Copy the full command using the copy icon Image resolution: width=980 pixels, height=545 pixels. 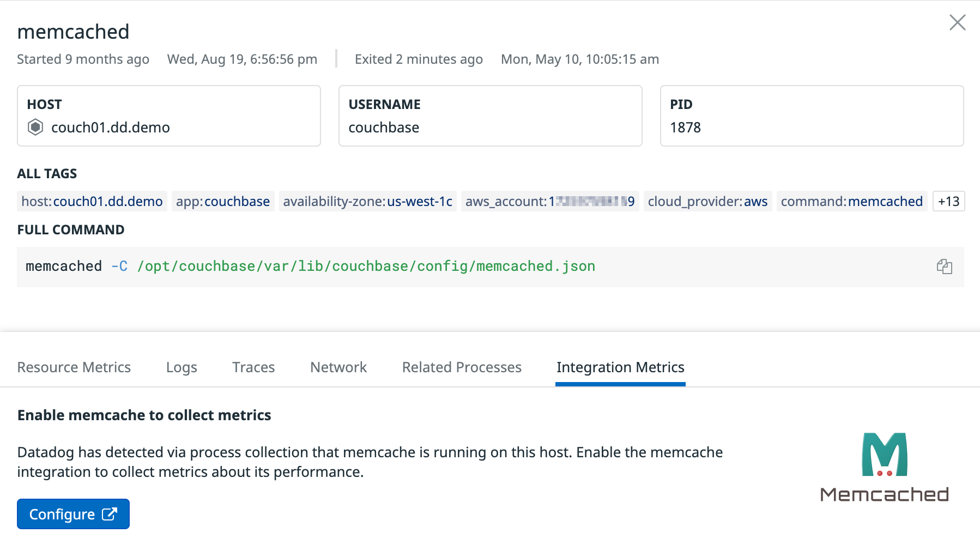point(945,267)
